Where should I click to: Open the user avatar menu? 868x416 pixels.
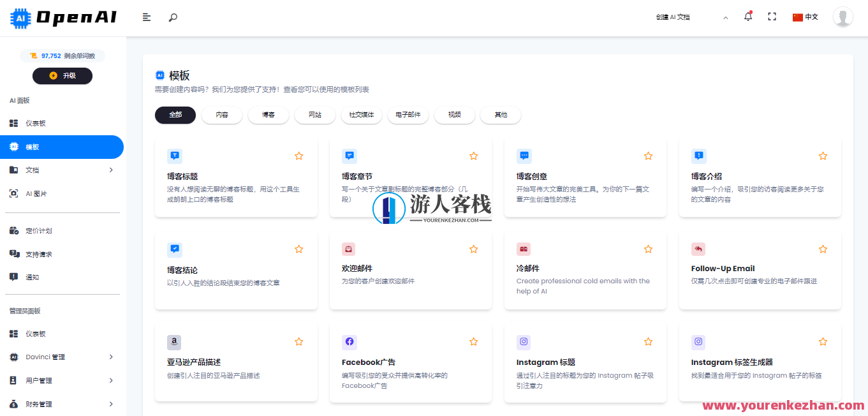[x=843, y=17]
